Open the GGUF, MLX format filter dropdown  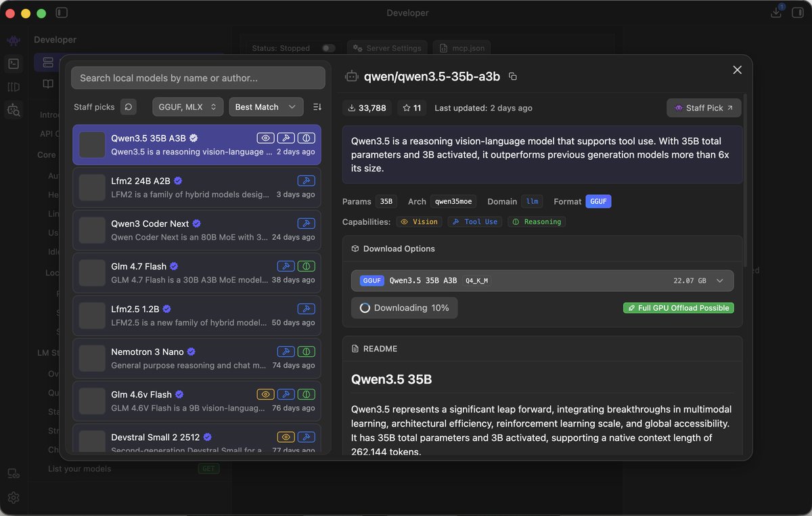(x=187, y=107)
